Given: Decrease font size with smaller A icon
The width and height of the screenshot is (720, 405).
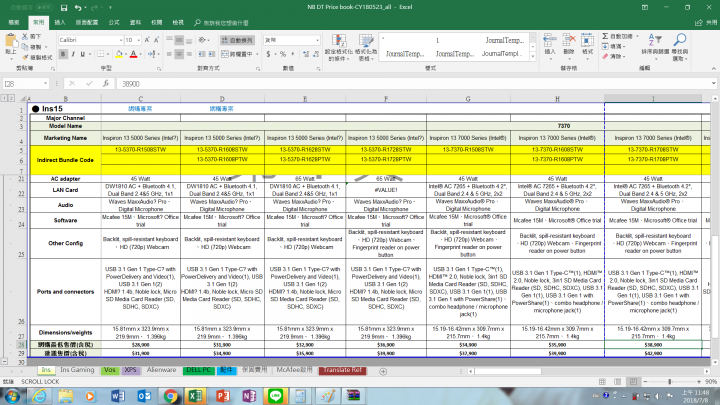Looking at the screenshot, I should [156, 40].
